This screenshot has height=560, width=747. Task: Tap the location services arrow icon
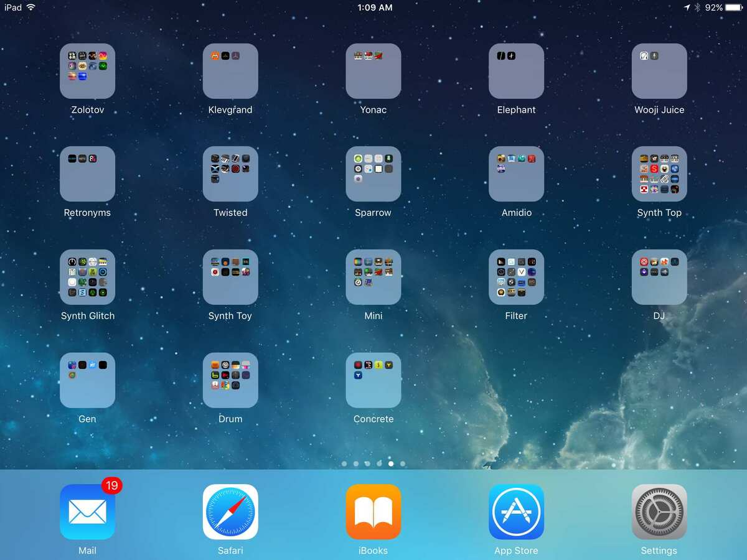pyautogui.click(x=687, y=7)
